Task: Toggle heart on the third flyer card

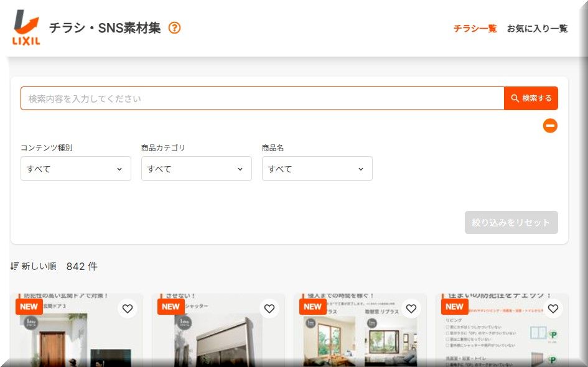Action: point(411,309)
